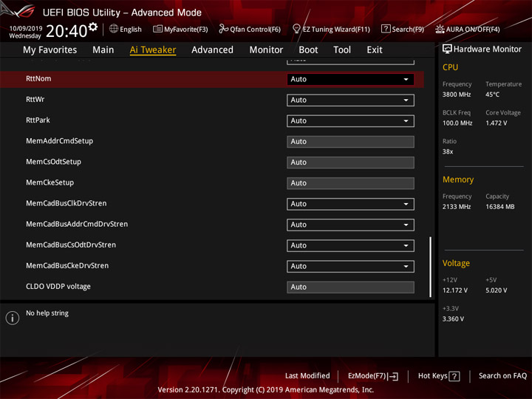
Task: Click the +5V reading 5.020 V
Action: click(497, 290)
